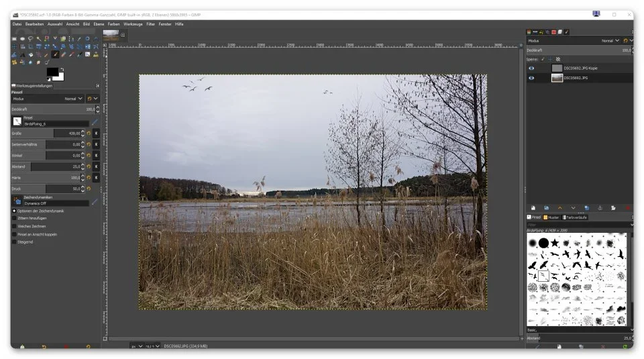
Task: Select the Eraser tool in toolbox
Action: coord(63,54)
